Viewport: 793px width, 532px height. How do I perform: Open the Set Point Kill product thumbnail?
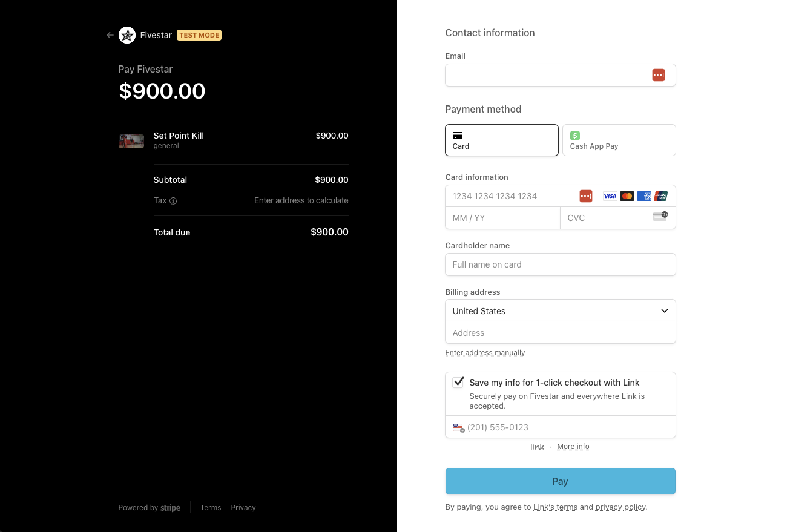point(131,141)
